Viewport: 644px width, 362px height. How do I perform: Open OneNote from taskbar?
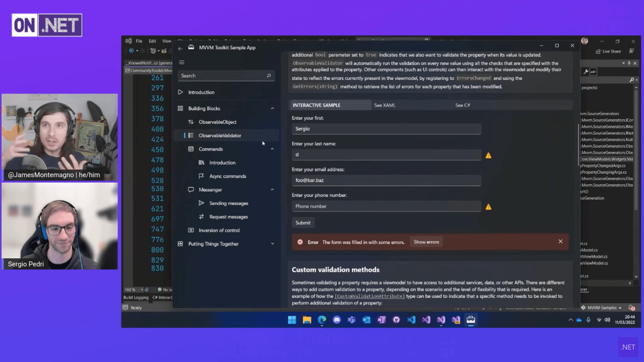pos(381,320)
